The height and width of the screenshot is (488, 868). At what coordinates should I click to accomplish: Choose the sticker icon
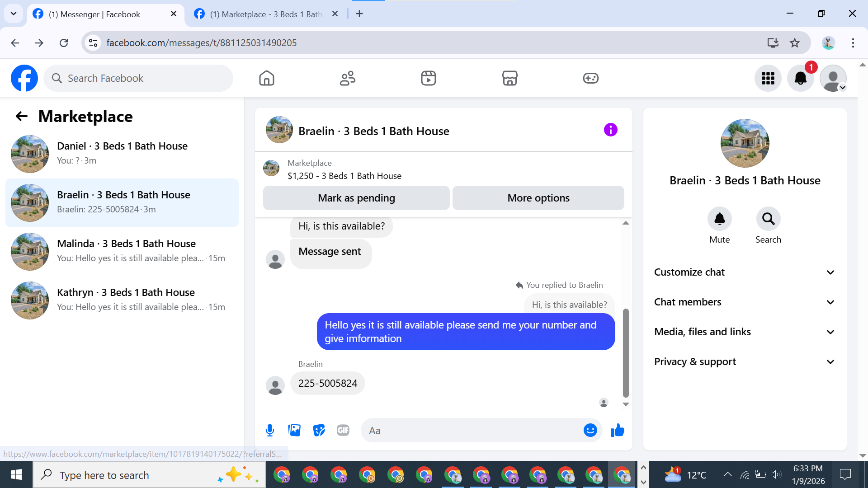(x=319, y=430)
